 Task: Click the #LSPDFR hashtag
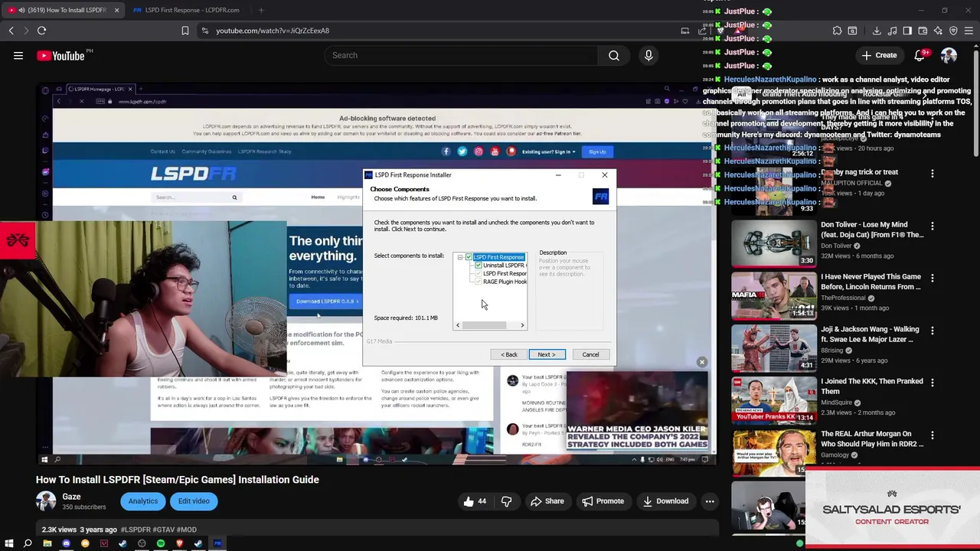136,530
